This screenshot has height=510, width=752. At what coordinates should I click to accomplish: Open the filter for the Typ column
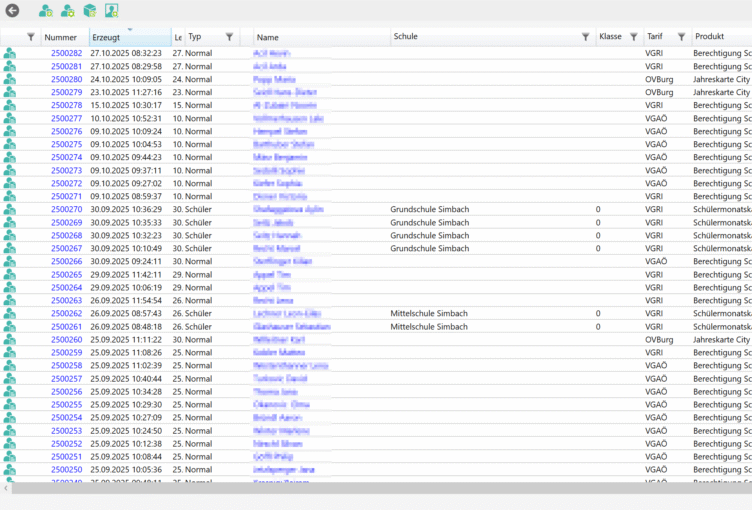pyautogui.click(x=229, y=37)
